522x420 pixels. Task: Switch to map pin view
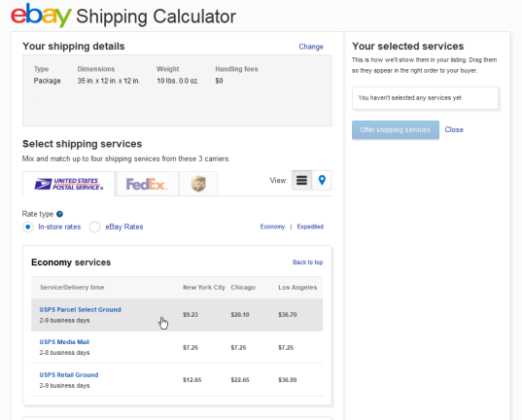[322, 180]
